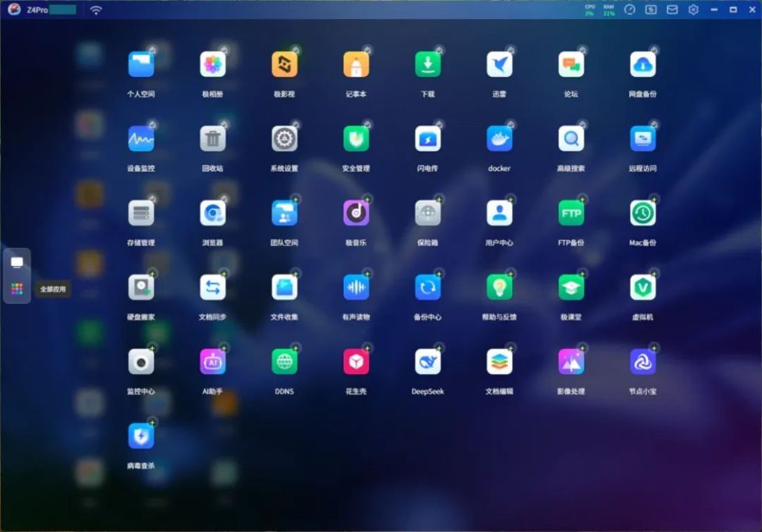Open the 高级搜索 advanced search app
This screenshot has width=762, height=532.
[571, 139]
